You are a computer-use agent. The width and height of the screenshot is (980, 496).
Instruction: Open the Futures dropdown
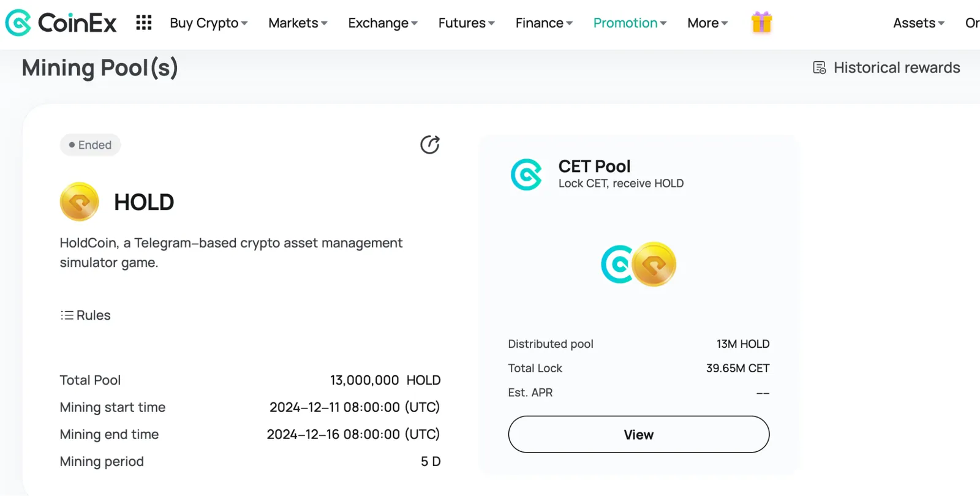(467, 23)
